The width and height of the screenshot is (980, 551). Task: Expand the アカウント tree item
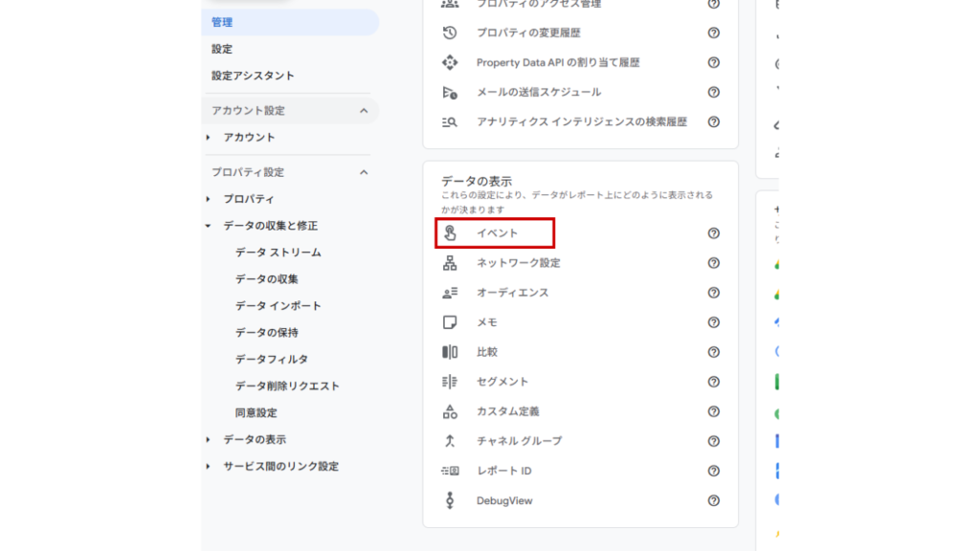point(206,137)
